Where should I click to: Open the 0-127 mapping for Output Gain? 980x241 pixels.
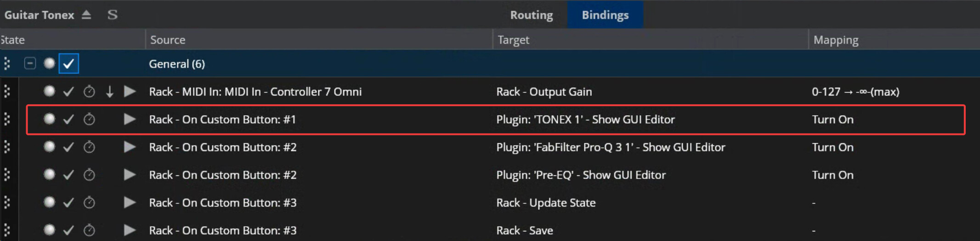[x=855, y=91]
